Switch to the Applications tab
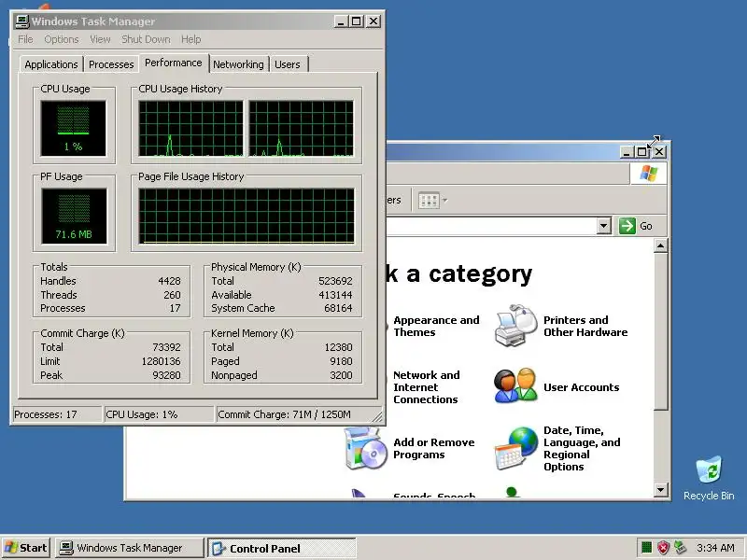747x560 pixels. pos(51,64)
